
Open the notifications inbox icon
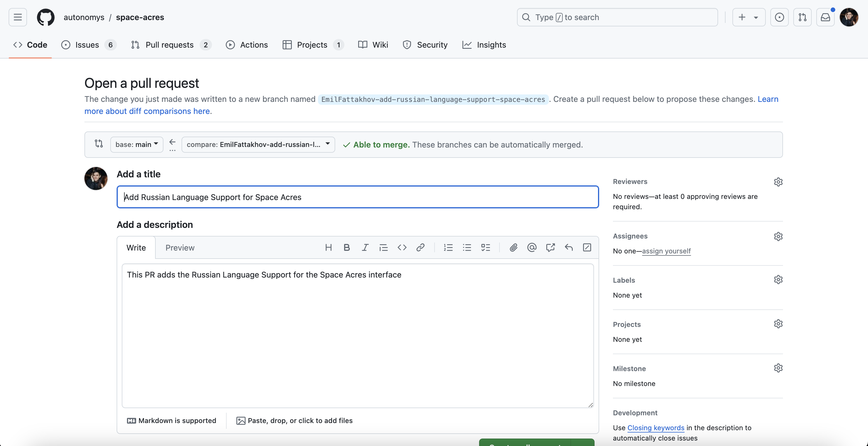825,17
